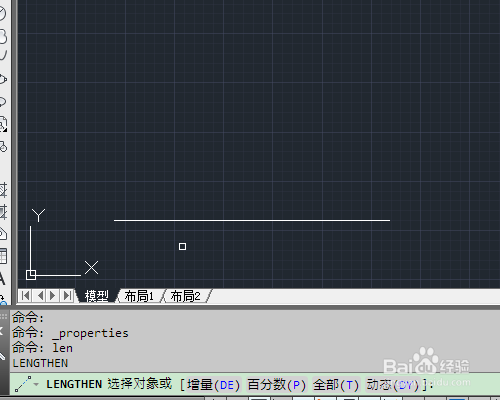Screen dimensions: 500x400
Task: Jump to last layout tab arrow
Action: coord(67,296)
